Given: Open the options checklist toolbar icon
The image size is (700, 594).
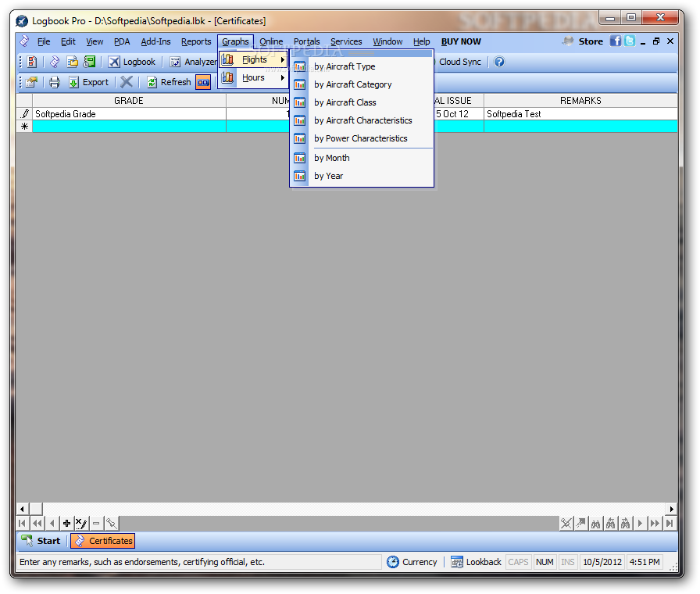Looking at the screenshot, I should [x=32, y=62].
